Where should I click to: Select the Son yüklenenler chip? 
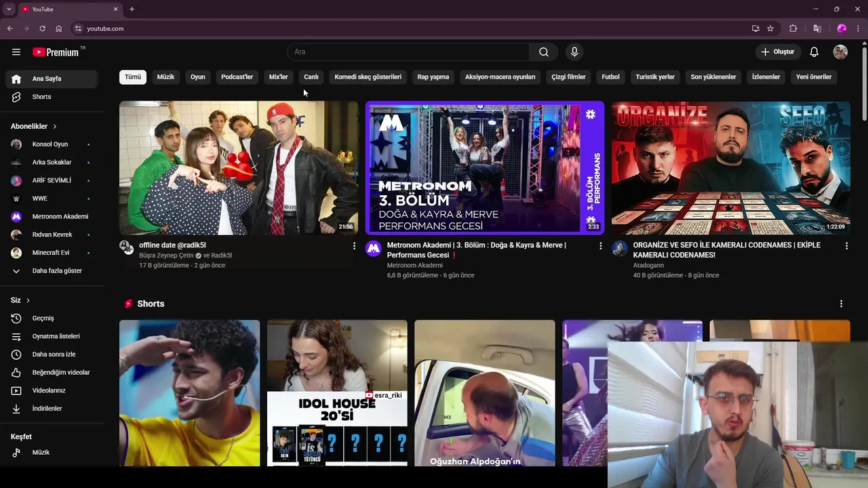(x=713, y=77)
